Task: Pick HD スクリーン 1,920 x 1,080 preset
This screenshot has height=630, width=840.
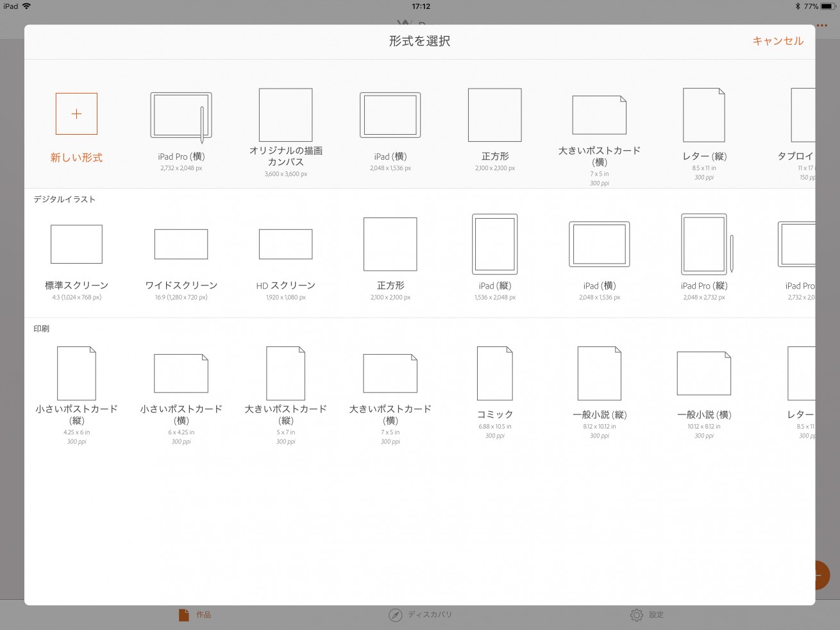Action: tap(286, 264)
